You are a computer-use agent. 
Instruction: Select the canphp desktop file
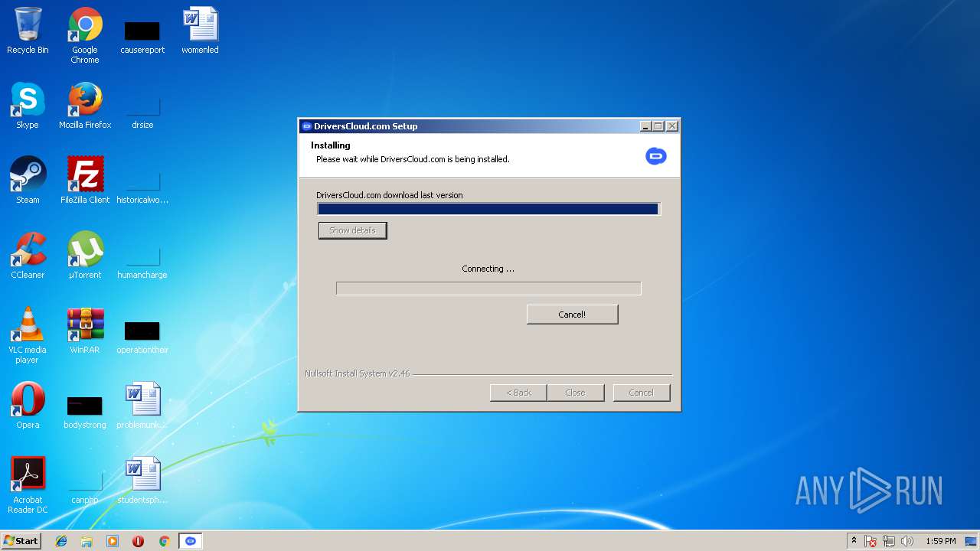pos(85,487)
